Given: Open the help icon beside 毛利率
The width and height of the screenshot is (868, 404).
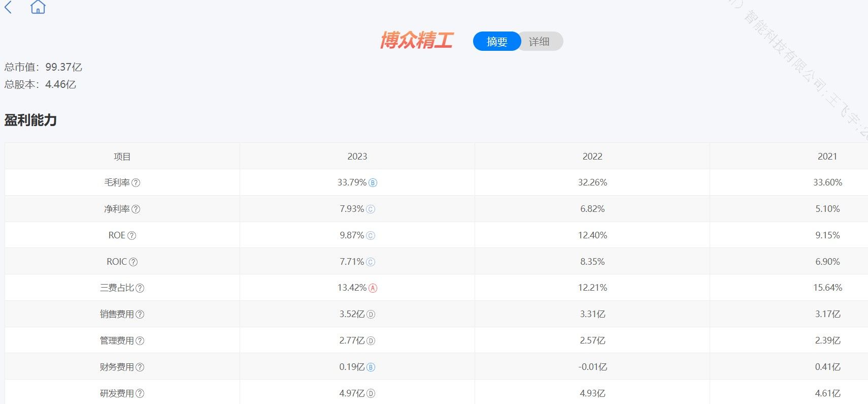Looking at the screenshot, I should click(136, 183).
